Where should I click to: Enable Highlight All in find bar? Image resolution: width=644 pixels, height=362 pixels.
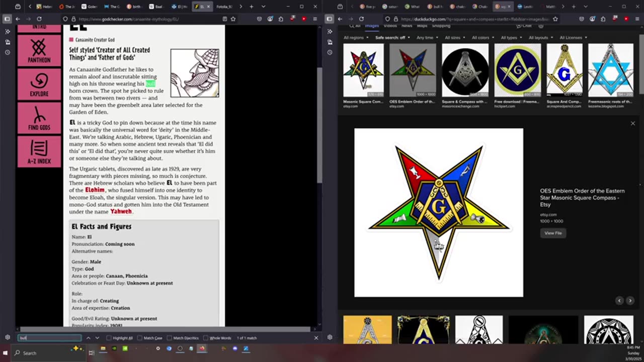click(x=120, y=338)
